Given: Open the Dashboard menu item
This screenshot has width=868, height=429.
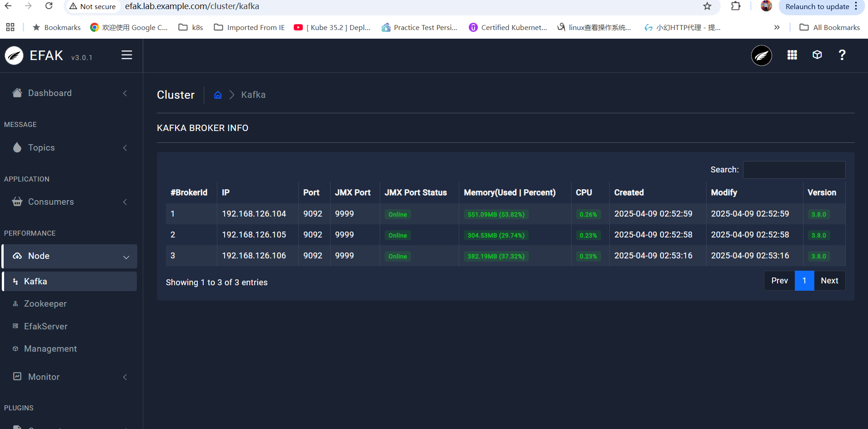Looking at the screenshot, I should (50, 93).
